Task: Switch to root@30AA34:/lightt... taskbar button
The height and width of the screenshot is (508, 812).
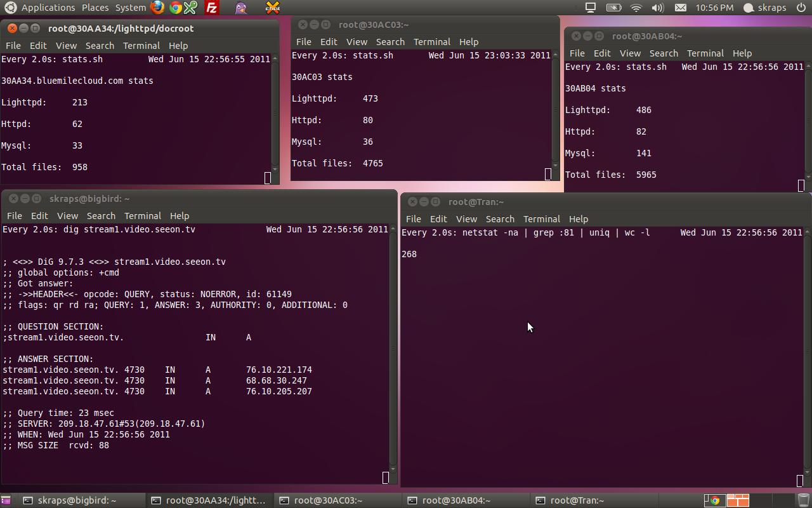Action: pos(209,500)
